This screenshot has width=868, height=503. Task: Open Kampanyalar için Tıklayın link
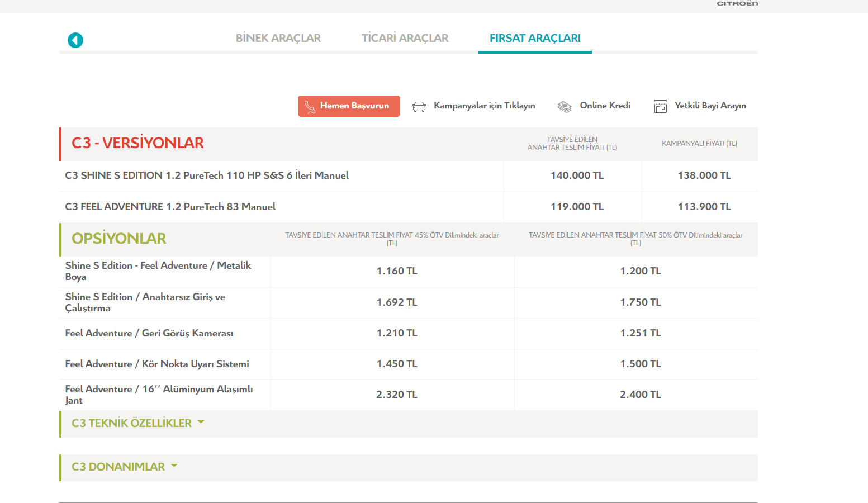(x=485, y=106)
